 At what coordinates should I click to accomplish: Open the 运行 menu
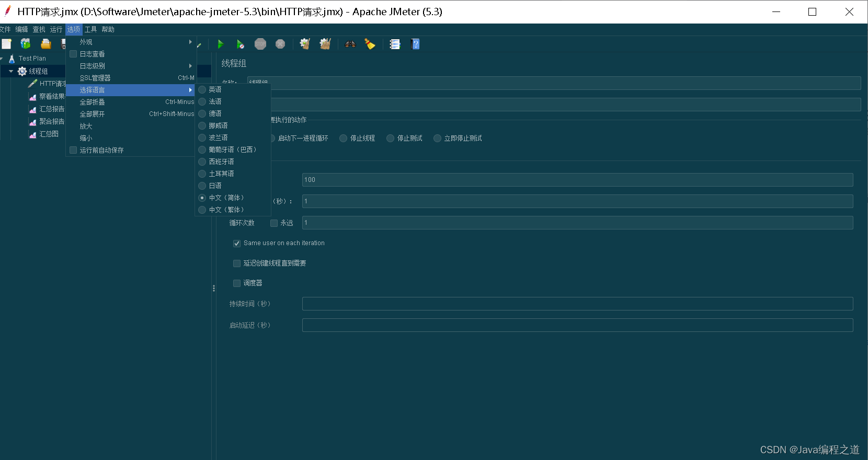coord(56,29)
